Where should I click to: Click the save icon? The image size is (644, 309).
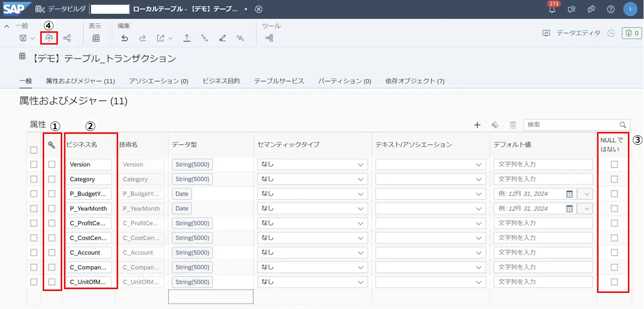click(x=23, y=38)
